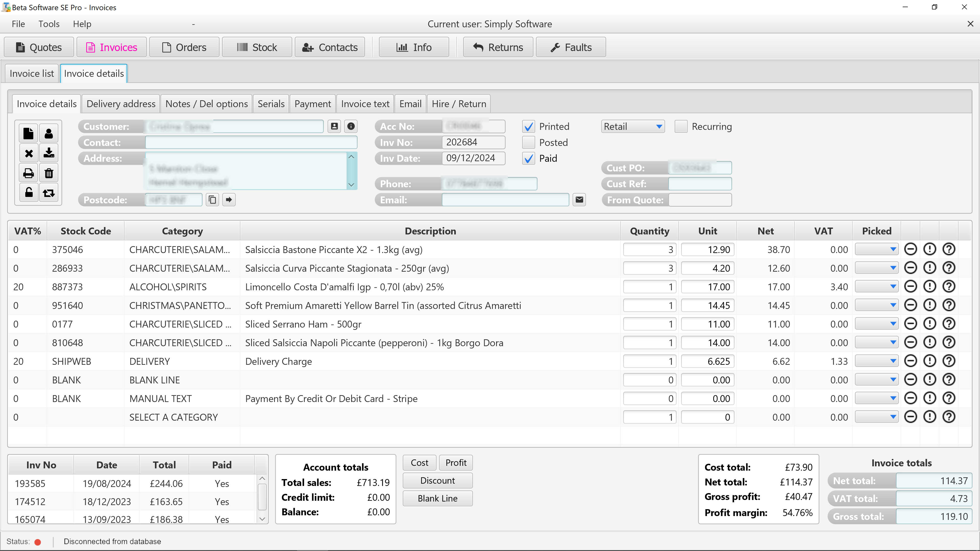Send email using envelope icon
Image resolution: width=980 pixels, height=551 pixels.
pyautogui.click(x=579, y=199)
